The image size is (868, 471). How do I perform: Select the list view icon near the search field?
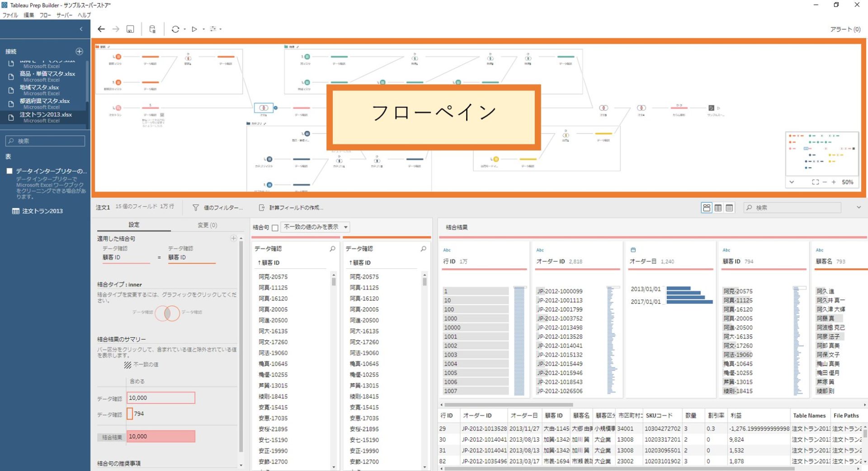tap(730, 208)
